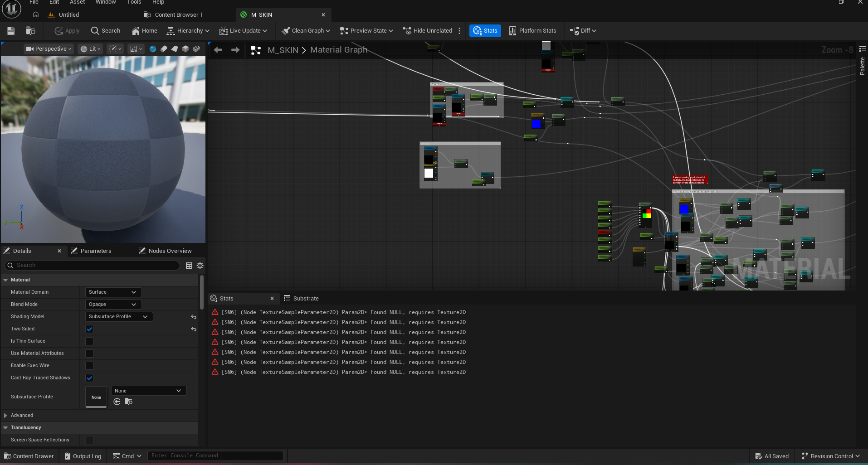Screen dimensions: 868x465
Task: Click the graph navigate forward arrow
Action: [235, 50]
